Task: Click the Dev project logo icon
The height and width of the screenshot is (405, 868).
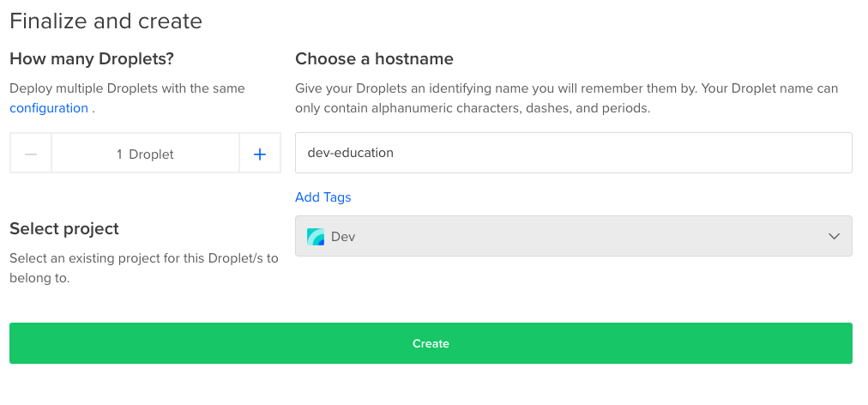Action: point(316,237)
